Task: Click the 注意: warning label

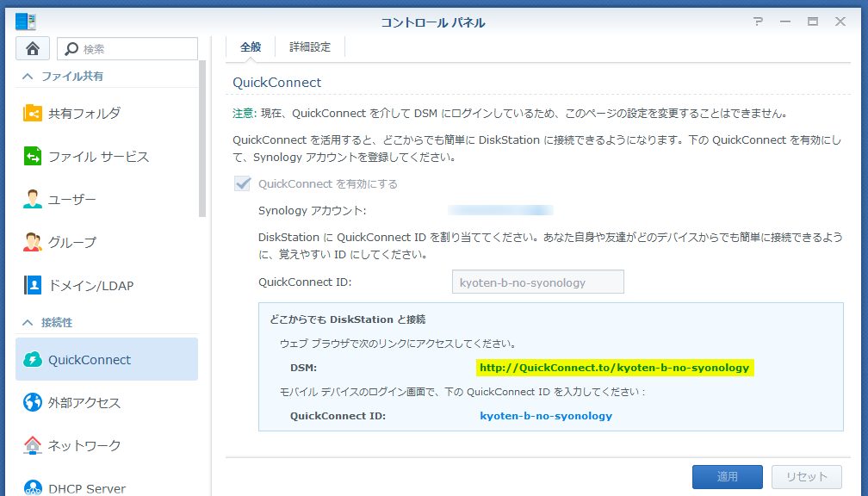Action: point(245,114)
